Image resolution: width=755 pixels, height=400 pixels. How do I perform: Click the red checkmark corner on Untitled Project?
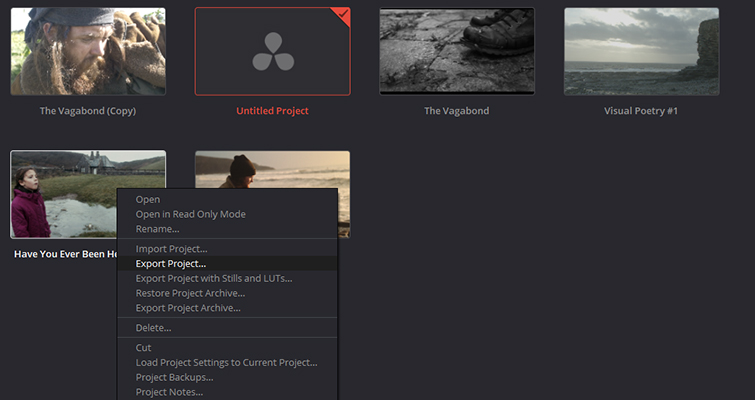click(x=342, y=15)
